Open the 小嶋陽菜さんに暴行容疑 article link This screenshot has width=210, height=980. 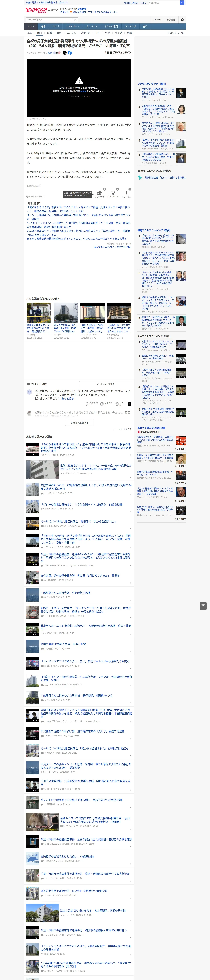pos(66,593)
